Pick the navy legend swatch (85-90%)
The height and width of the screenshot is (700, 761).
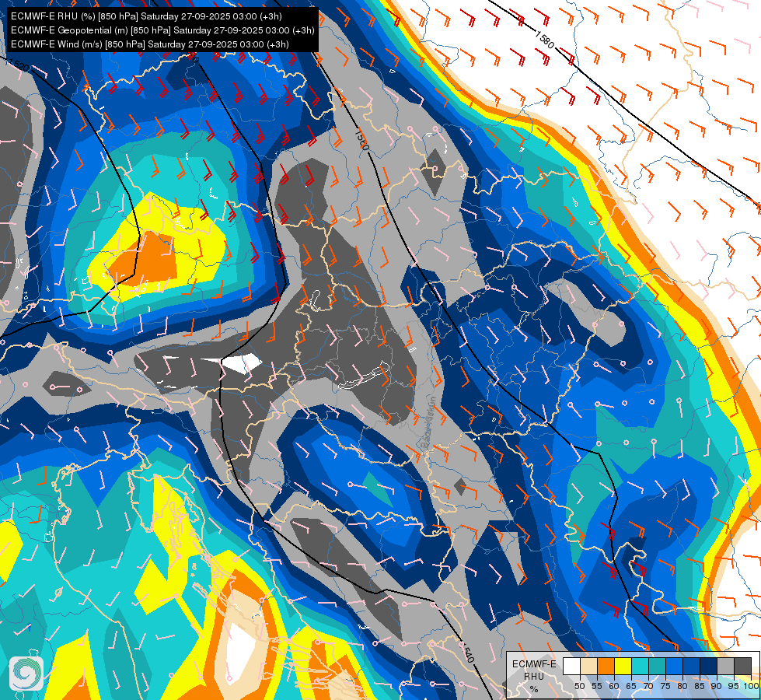point(709,666)
